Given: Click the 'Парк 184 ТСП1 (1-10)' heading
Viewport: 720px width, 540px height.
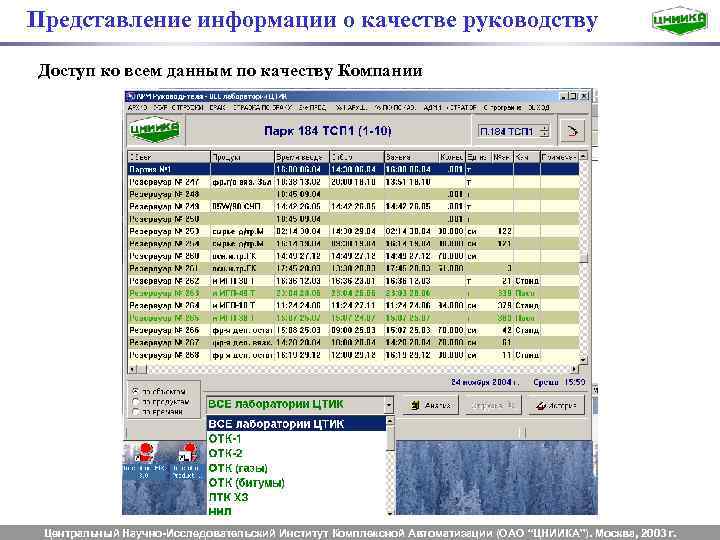Looking at the screenshot, I should (x=328, y=131).
